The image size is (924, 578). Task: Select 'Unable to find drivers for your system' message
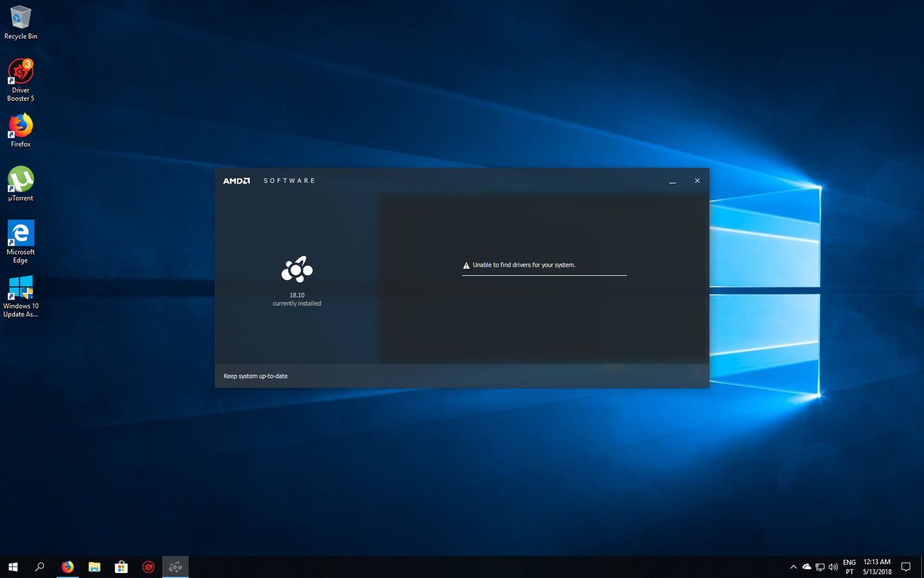(524, 265)
